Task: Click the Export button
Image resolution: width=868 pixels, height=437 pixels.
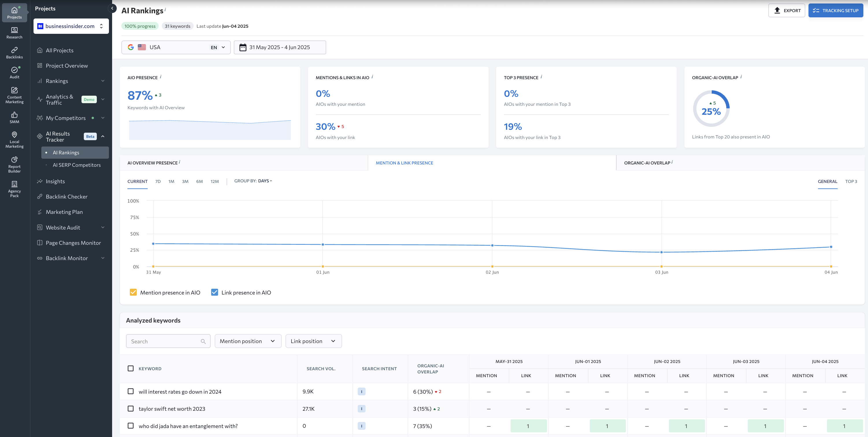Action: [x=787, y=10]
